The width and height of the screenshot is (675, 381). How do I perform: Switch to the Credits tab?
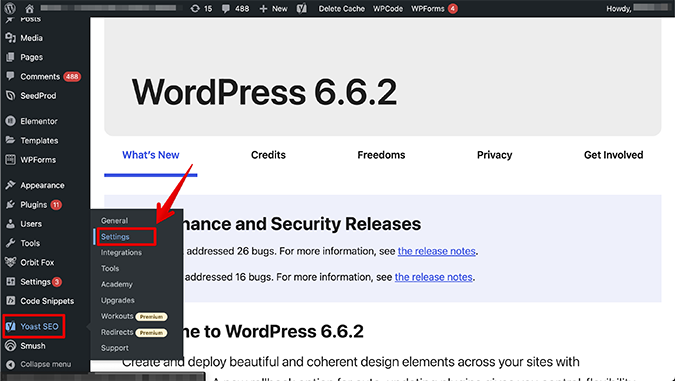click(x=268, y=155)
